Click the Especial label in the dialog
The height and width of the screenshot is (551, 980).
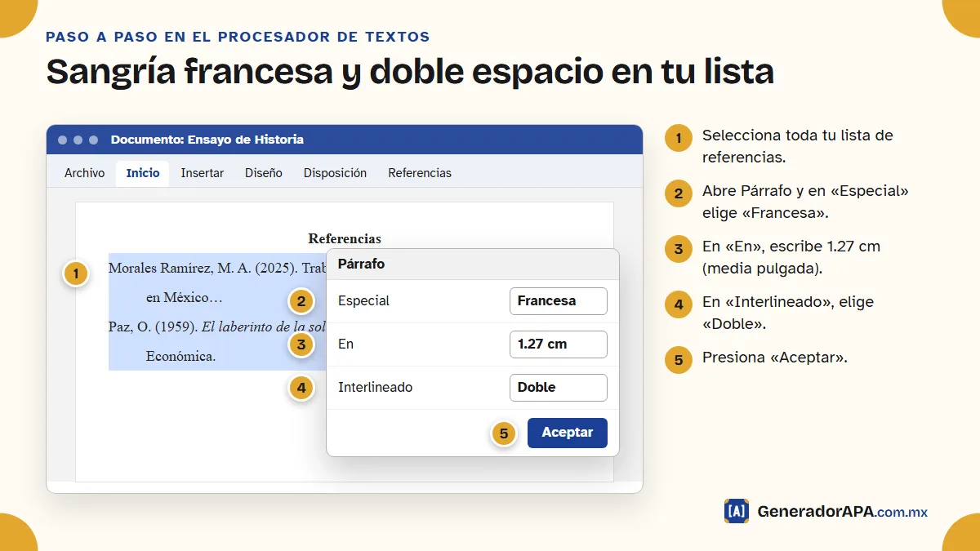point(364,301)
